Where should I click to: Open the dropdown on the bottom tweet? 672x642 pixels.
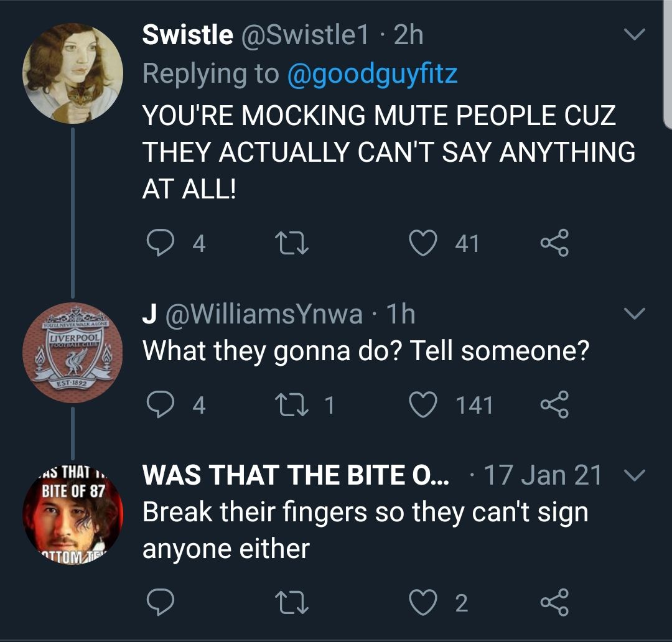[633, 475]
